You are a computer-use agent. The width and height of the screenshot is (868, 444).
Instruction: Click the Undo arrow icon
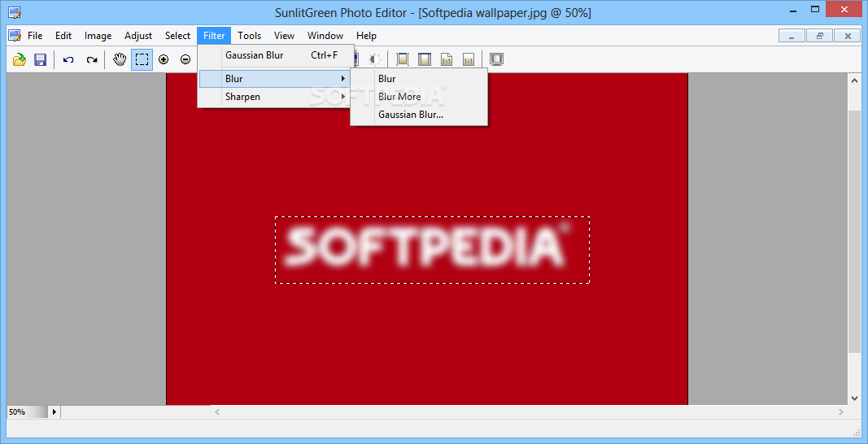68,59
